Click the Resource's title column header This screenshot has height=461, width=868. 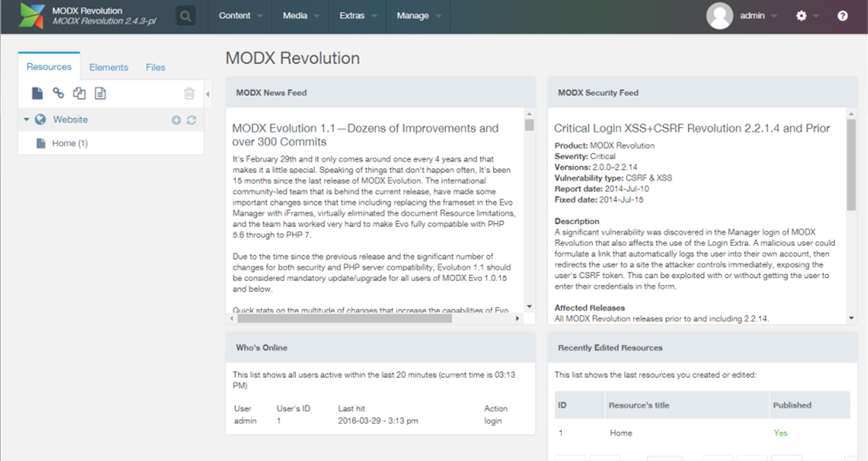point(686,405)
